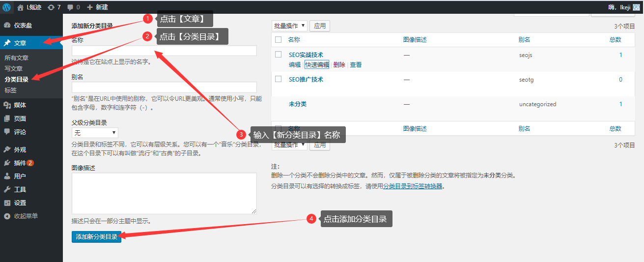
Task: Open the comments bubble icon in top bar
Action: coord(71,7)
